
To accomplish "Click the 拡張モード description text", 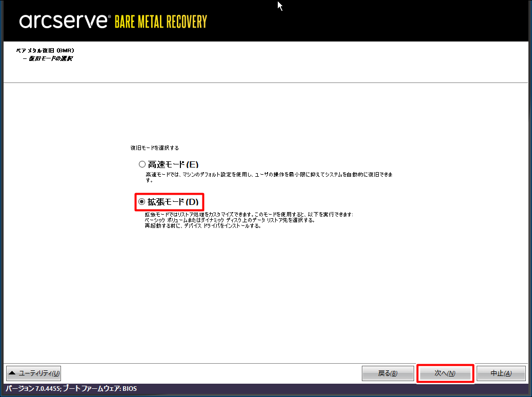I will [x=249, y=220].
